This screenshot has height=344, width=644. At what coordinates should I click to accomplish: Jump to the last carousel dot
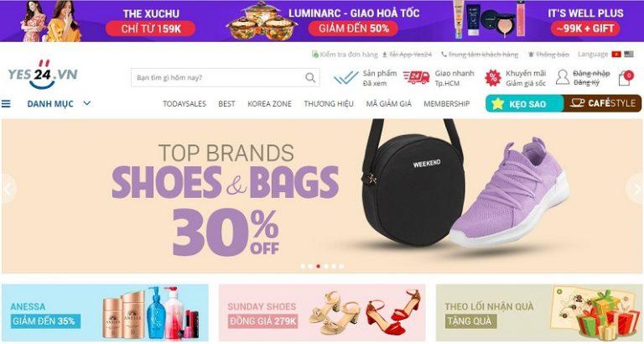point(341,266)
